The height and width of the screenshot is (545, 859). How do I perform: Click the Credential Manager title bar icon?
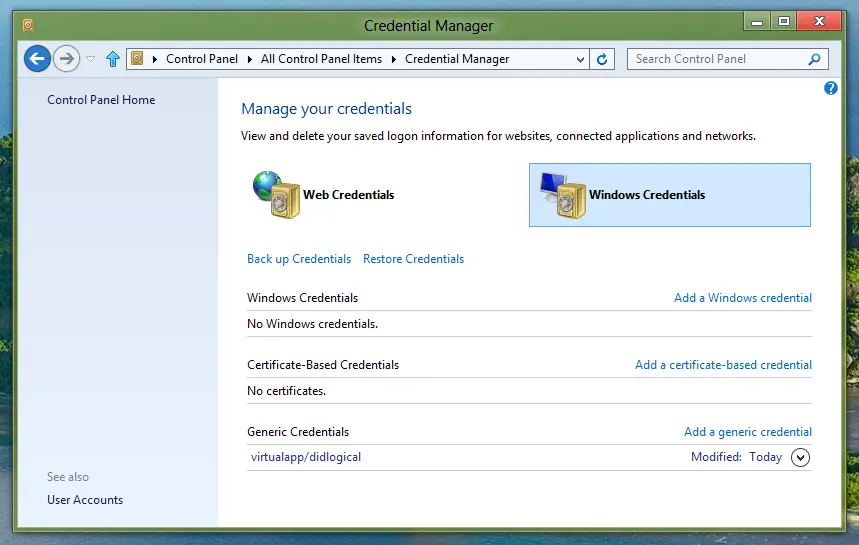28,25
